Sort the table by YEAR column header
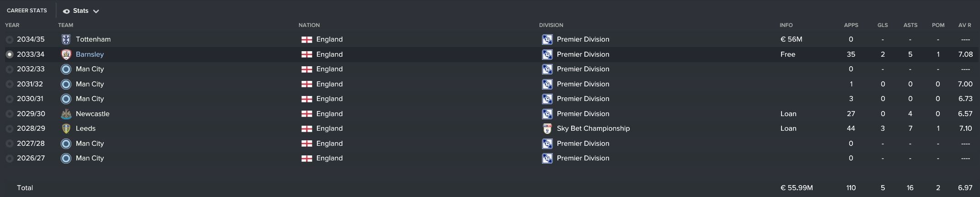Viewport: 980px width, 197px height. tap(12, 25)
